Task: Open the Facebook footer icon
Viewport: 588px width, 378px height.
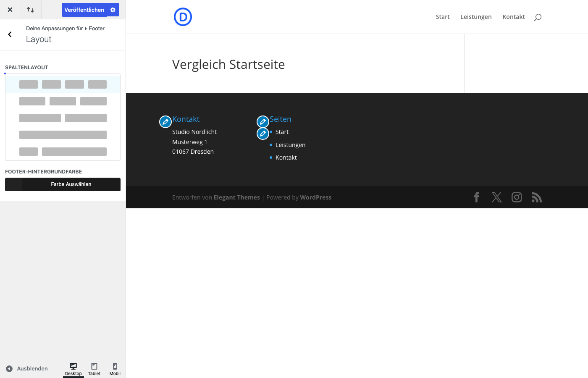Action: click(x=477, y=197)
